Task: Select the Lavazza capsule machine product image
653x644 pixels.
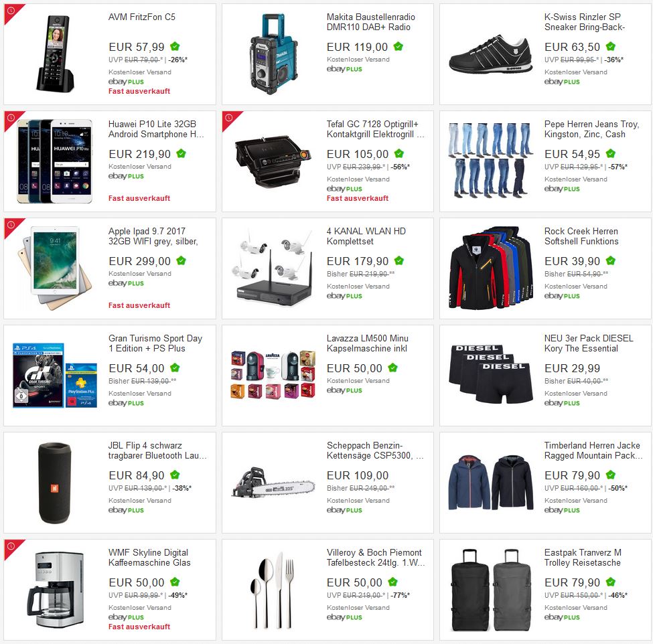Action: pyautogui.click(x=273, y=375)
